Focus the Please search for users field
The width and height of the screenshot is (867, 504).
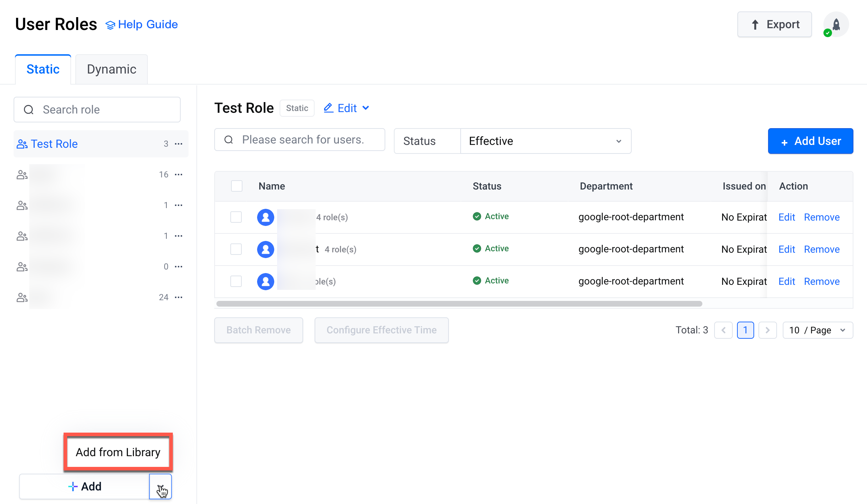click(x=300, y=140)
